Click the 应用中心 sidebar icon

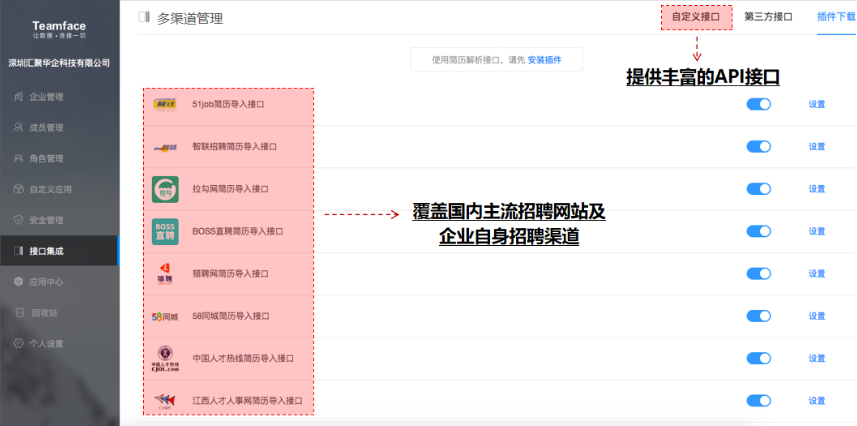pos(18,282)
